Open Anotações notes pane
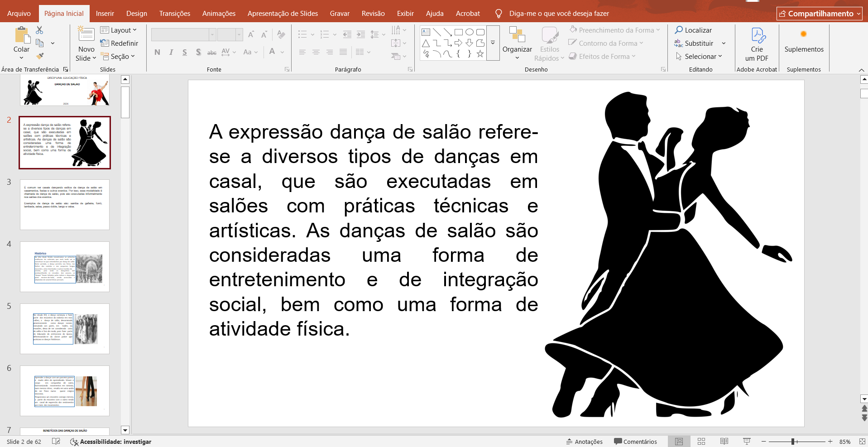The height and width of the screenshot is (447, 868). tap(585, 442)
